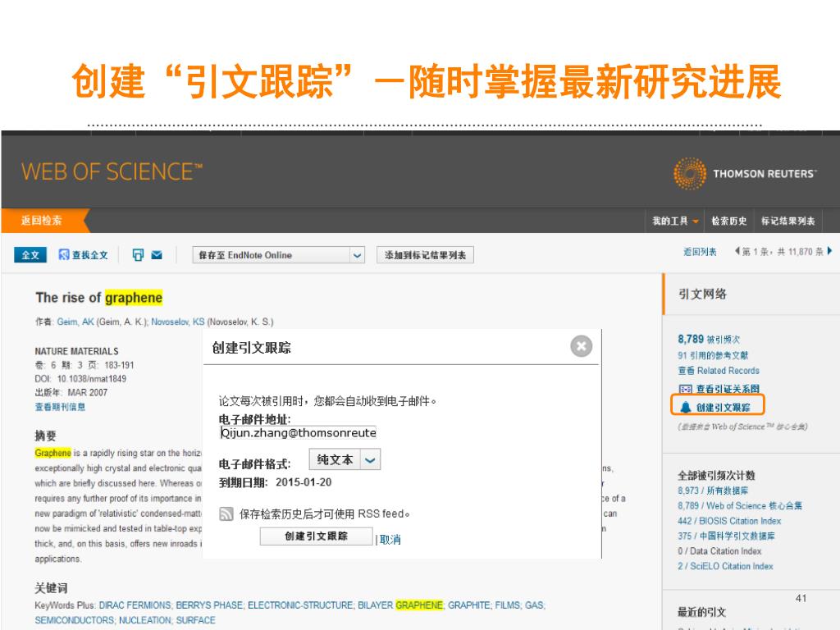This screenshot has height=630, width=840.
Task: Click the bell icon for citation alert
Action: point(685,408)
